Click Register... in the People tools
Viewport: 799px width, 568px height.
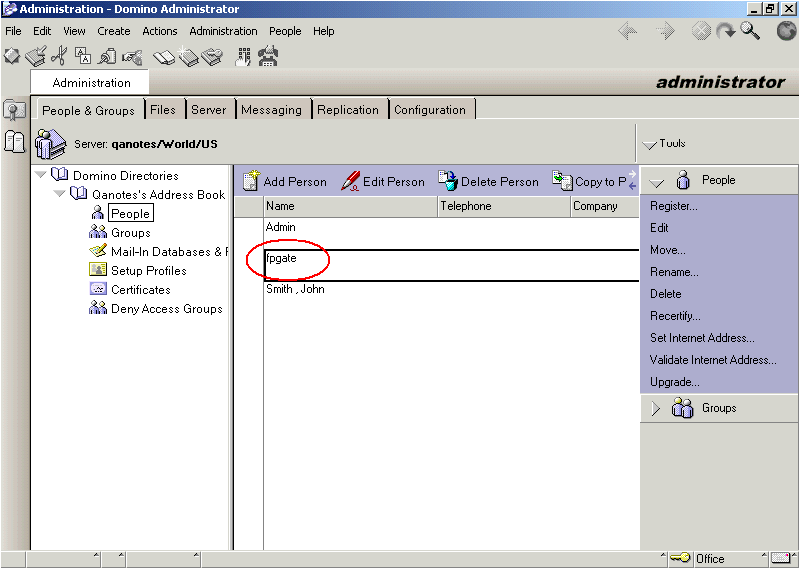coord(674,206)
